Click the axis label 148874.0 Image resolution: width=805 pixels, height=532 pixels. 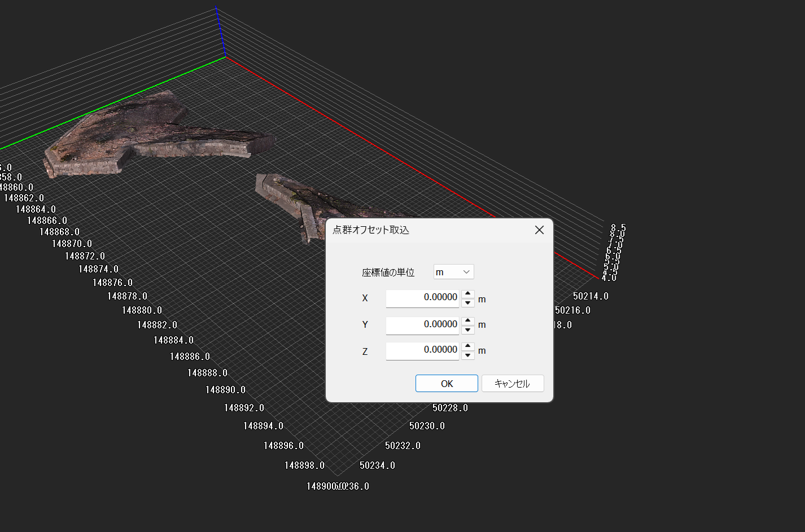point(98,269)
